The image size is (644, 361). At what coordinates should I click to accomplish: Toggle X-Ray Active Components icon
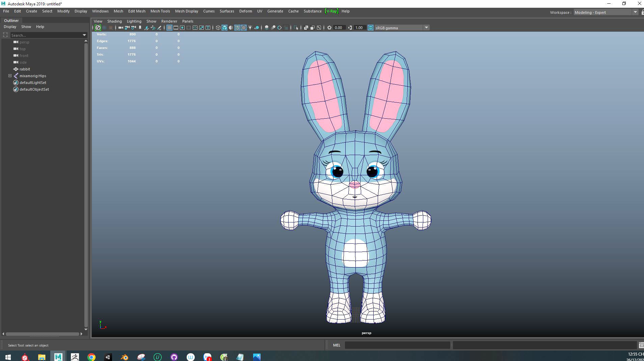point(313,28)
